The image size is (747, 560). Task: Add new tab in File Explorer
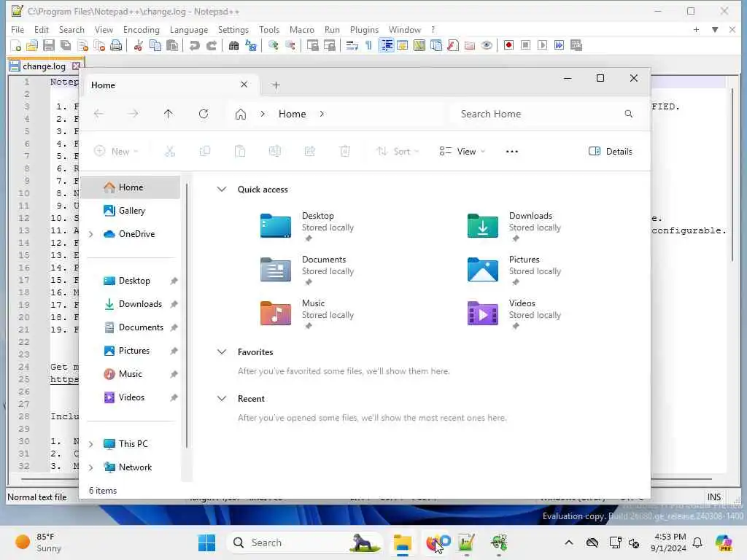(276, 85)
